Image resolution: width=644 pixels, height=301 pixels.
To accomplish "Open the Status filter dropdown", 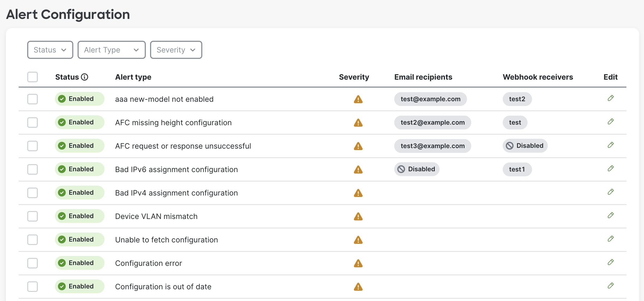I will point(50,50).
